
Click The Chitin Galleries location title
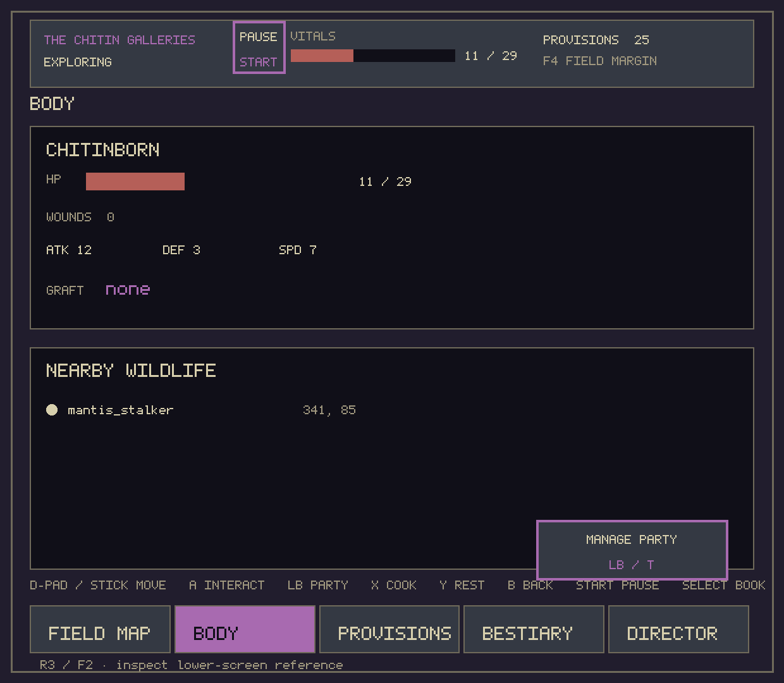pyautogui.click(x=119, y=40)
